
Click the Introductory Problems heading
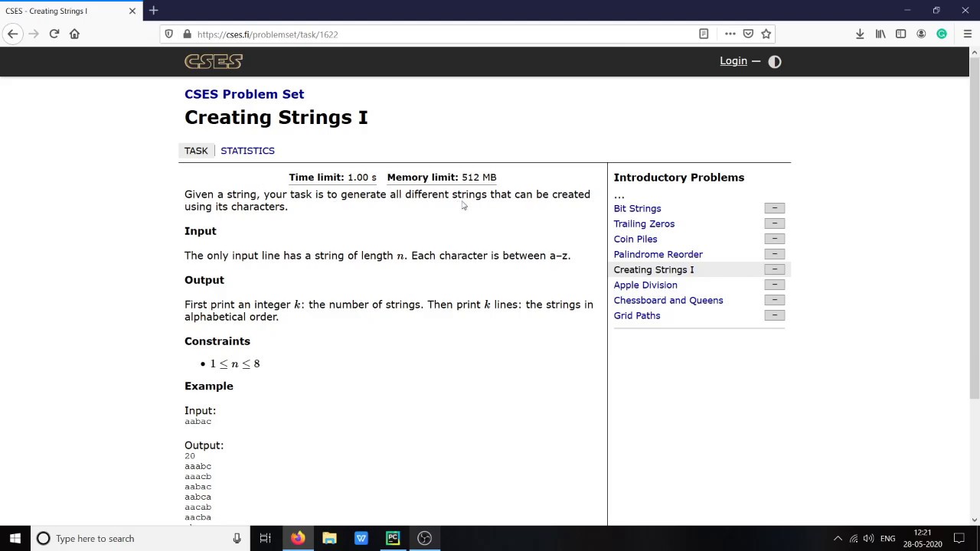tap(678, 178)
